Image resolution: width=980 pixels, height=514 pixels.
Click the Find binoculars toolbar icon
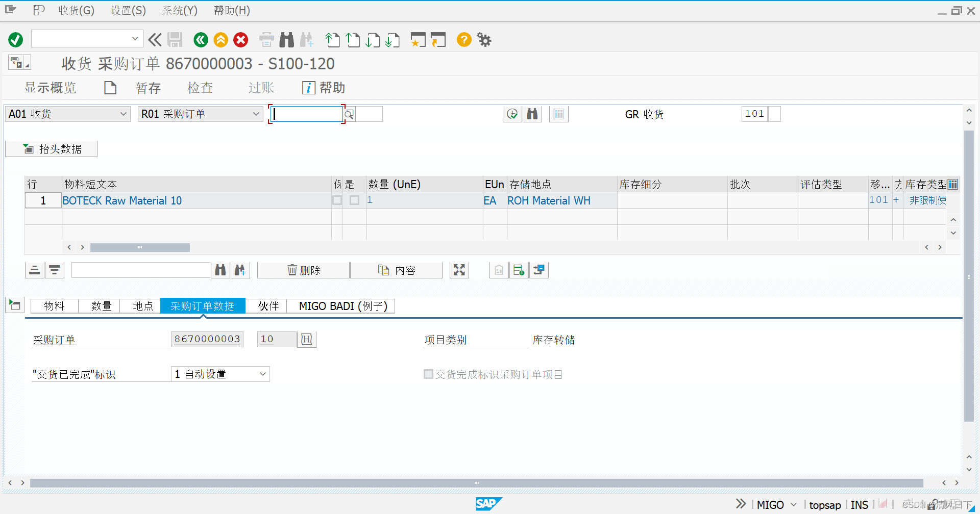click(x=287, y=40)
